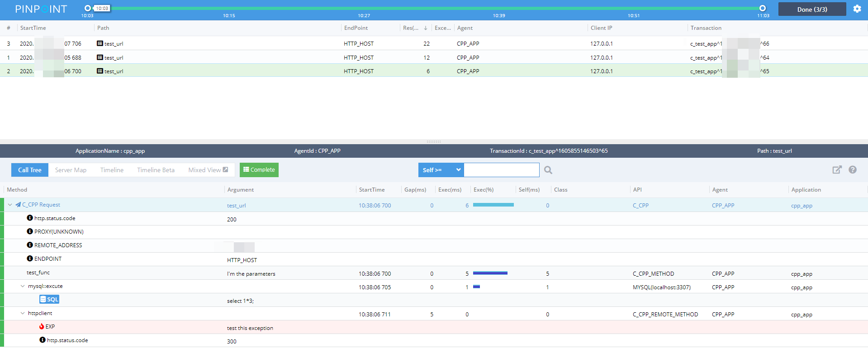Click the Transaction column header
Screen dimensions: 868x348
706,28
